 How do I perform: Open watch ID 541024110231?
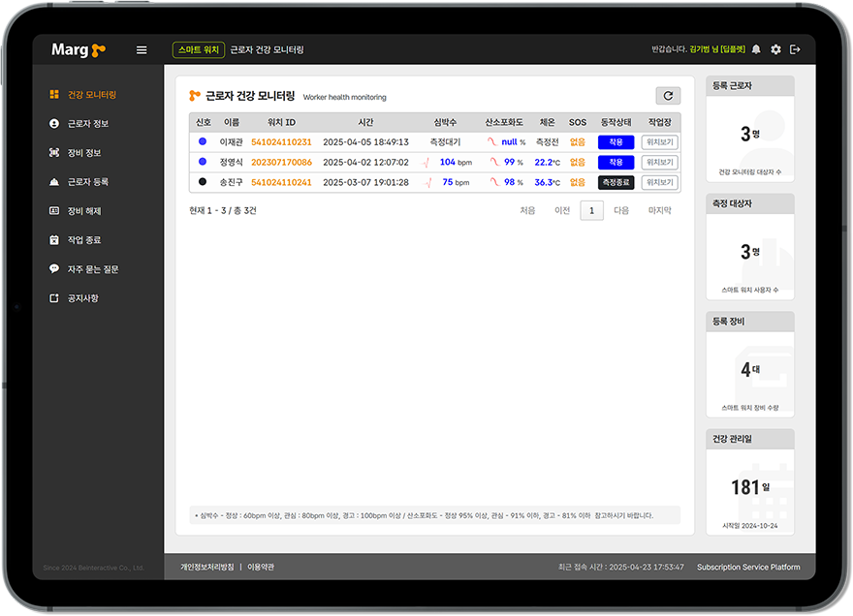[x=281, y=142]
